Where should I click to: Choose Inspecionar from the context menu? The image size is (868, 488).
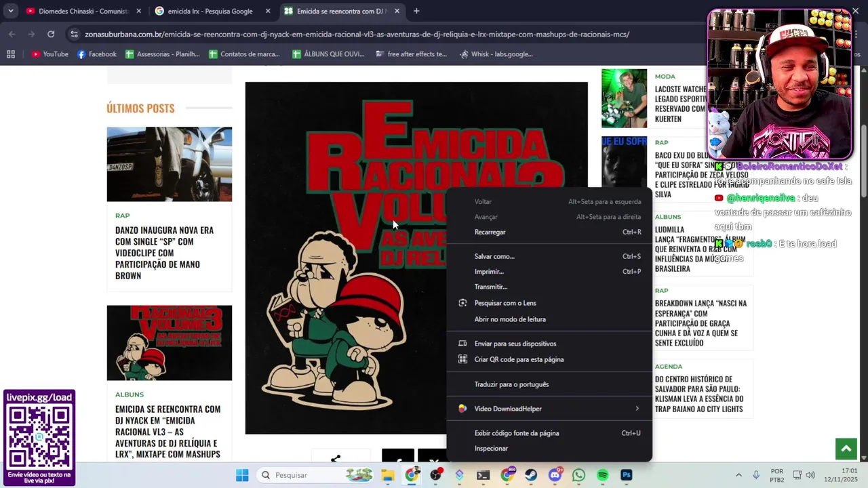tap(549, 449)
